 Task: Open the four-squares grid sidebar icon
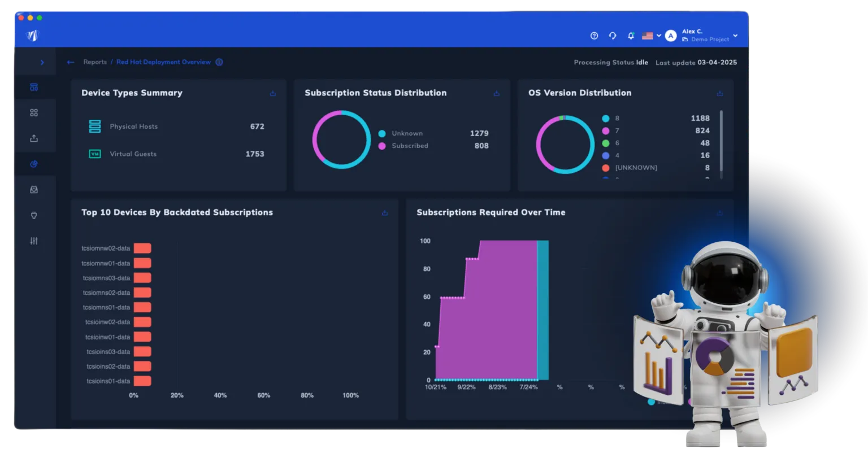pyautogui.click(x=34, y=113)
